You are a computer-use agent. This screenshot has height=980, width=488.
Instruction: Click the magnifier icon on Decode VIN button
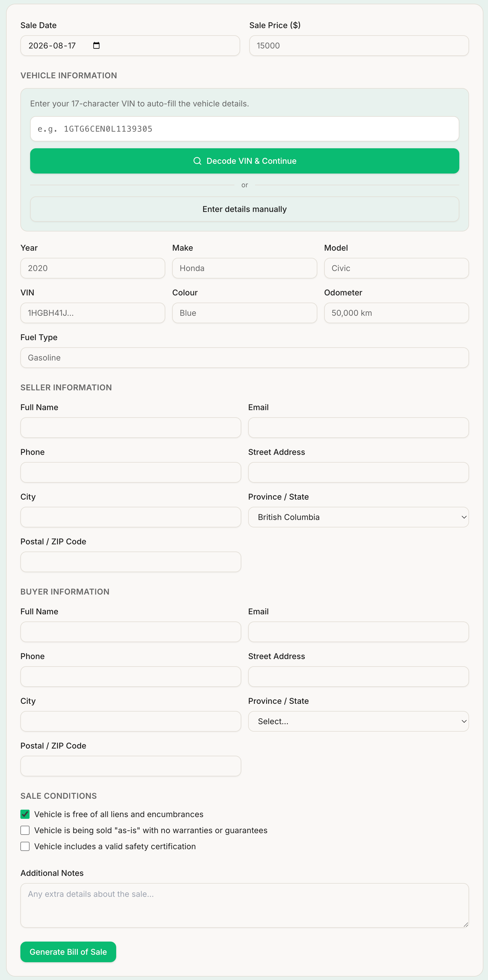point(197,161)
